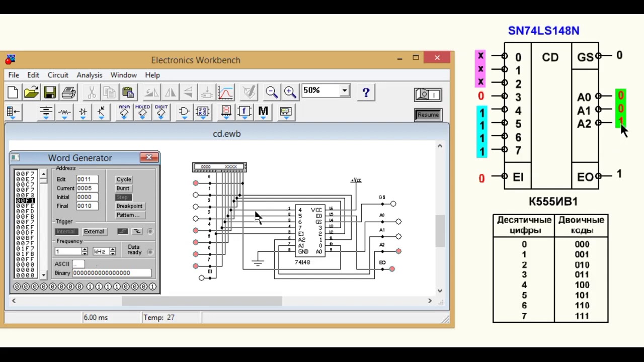Open the Sources parts bin
This screenshot has height=362, width=644.
(46, 112)
